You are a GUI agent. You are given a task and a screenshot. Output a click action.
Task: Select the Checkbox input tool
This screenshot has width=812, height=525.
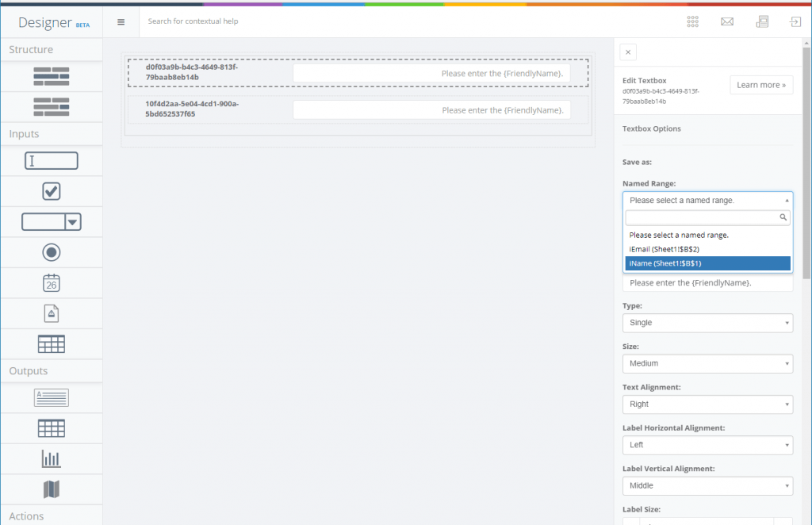click(51, 190)
